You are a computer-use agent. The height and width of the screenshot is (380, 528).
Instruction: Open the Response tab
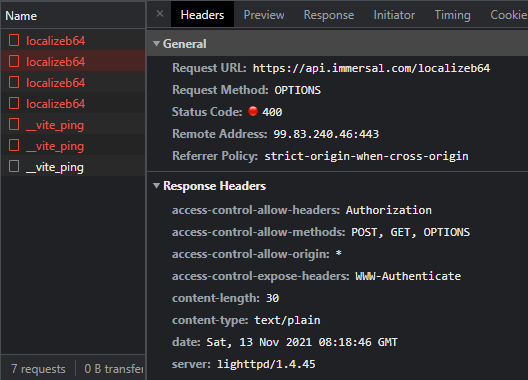point(329,15)
